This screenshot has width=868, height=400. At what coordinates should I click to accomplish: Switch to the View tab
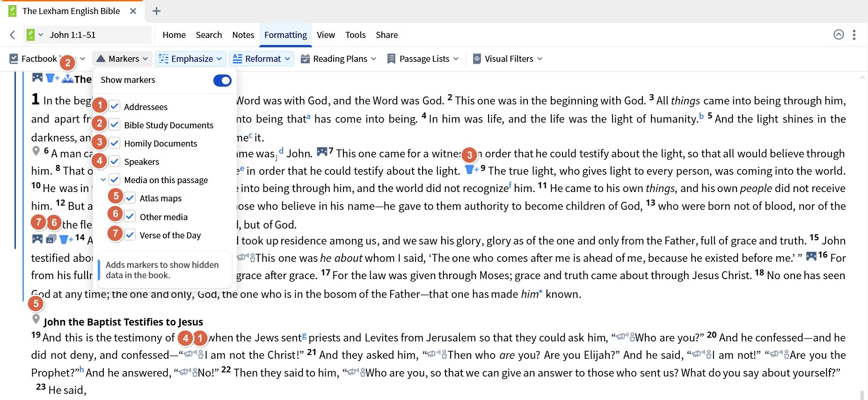click(x=326, y=35)
